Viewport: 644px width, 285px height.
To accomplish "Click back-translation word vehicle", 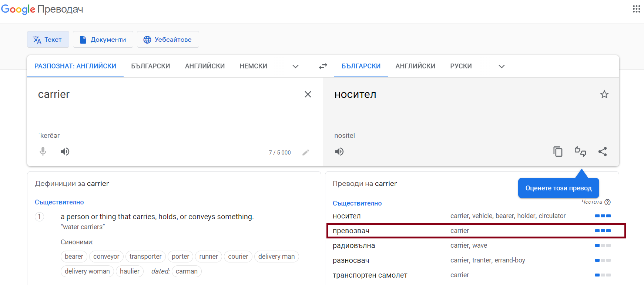I will 483,216.
